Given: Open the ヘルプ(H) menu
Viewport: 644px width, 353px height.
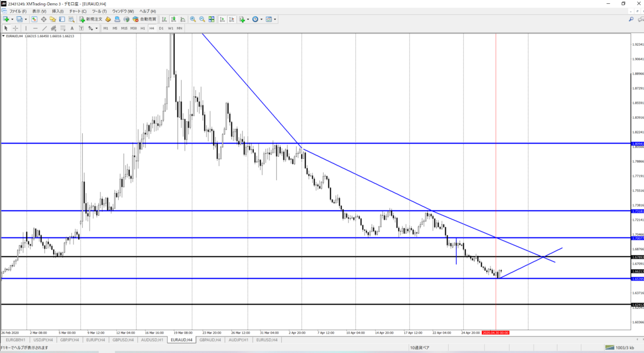Looking at the screenshot, I should coord(148,11).
